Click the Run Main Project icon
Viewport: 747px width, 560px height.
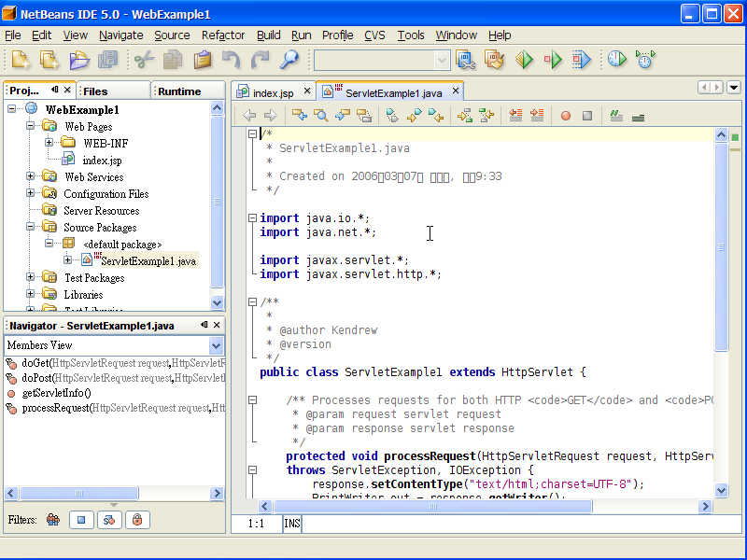coord(524,60)
